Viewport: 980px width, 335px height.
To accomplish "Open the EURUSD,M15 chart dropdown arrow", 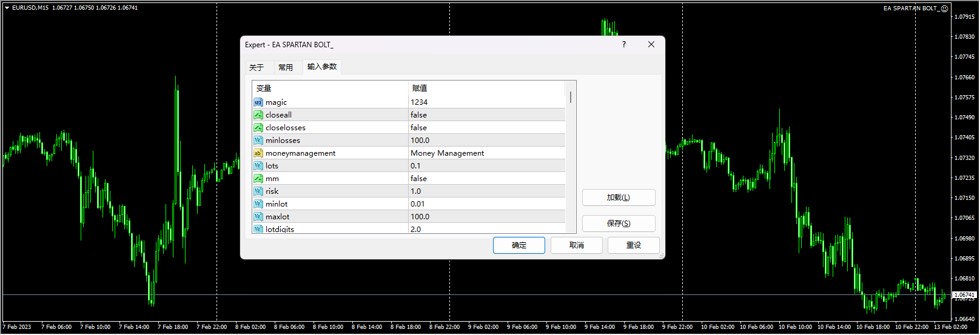I will [x=7, y=8].
